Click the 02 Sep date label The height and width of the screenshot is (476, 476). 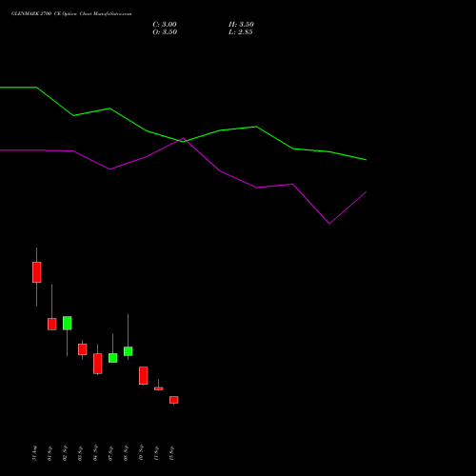coord(65,453)
